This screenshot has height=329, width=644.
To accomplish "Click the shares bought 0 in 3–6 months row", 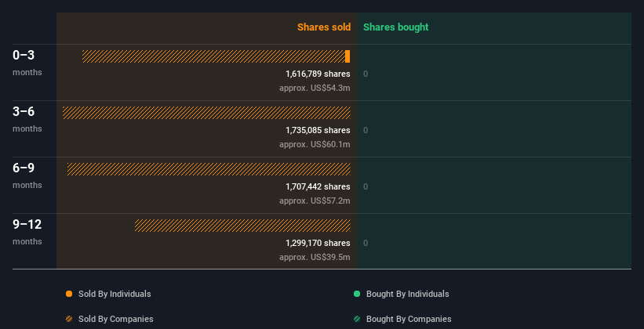I will coord(366,131).
